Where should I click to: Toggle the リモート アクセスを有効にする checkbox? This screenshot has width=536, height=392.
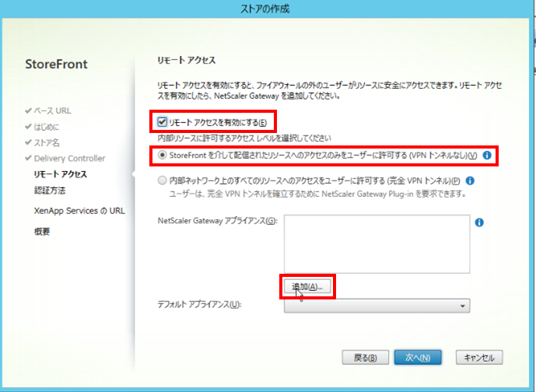click(162, 122)
